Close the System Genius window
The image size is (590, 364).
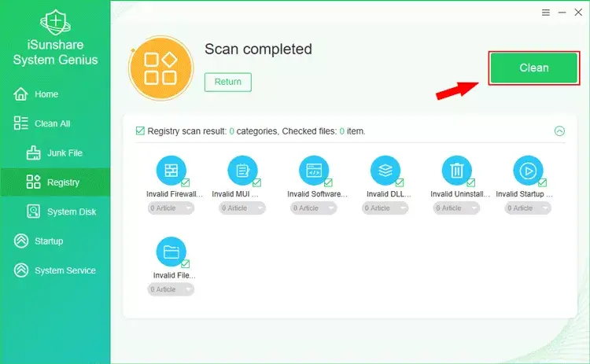click(578, 13)
